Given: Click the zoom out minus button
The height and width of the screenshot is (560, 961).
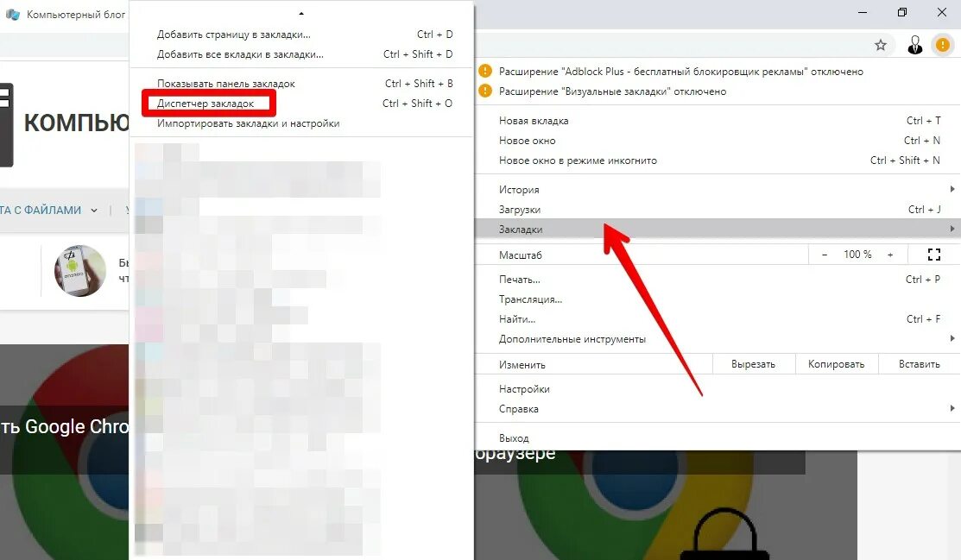Looking at the screenshot, I should (825, 255).
